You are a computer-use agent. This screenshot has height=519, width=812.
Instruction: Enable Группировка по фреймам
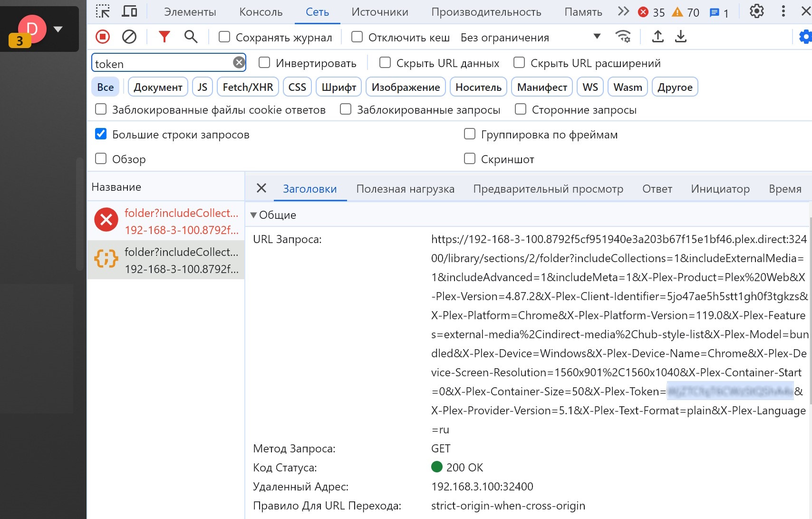470,134
